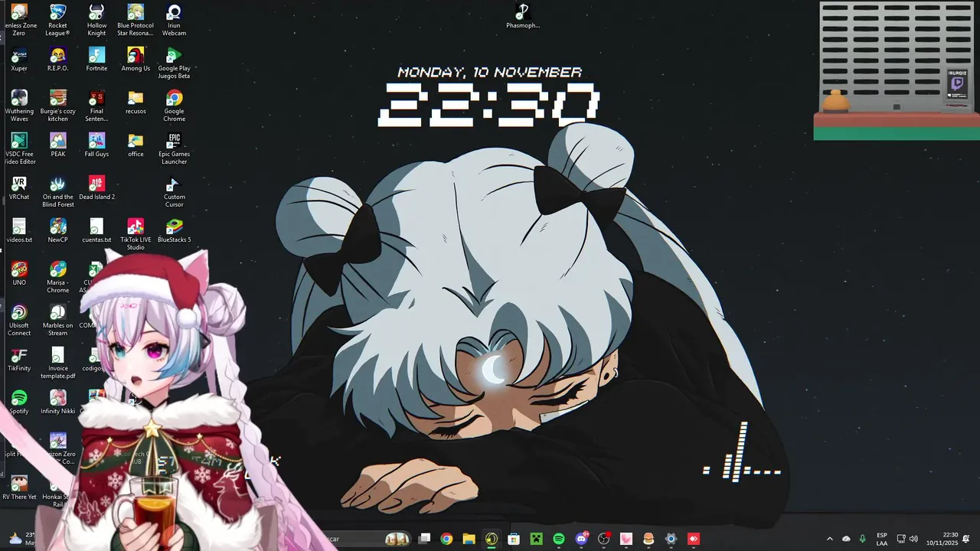This screenshot has width=980, height=551.
Task: Open the network icon in system tray
Action: click(x=901, y=539)
